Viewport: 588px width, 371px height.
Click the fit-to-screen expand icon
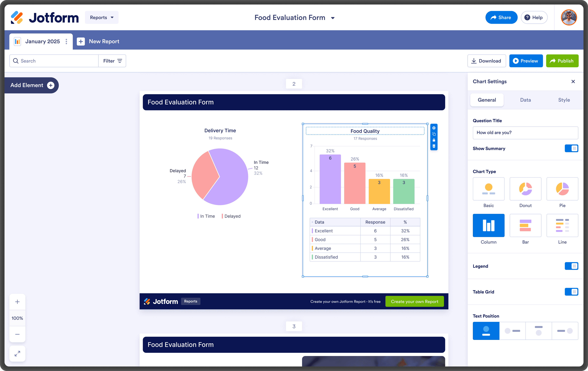[x=17, y=353]
